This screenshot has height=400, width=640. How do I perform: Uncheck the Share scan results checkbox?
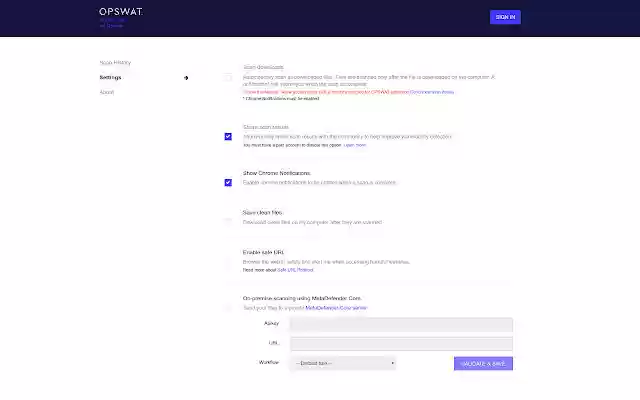pos(228,136)
